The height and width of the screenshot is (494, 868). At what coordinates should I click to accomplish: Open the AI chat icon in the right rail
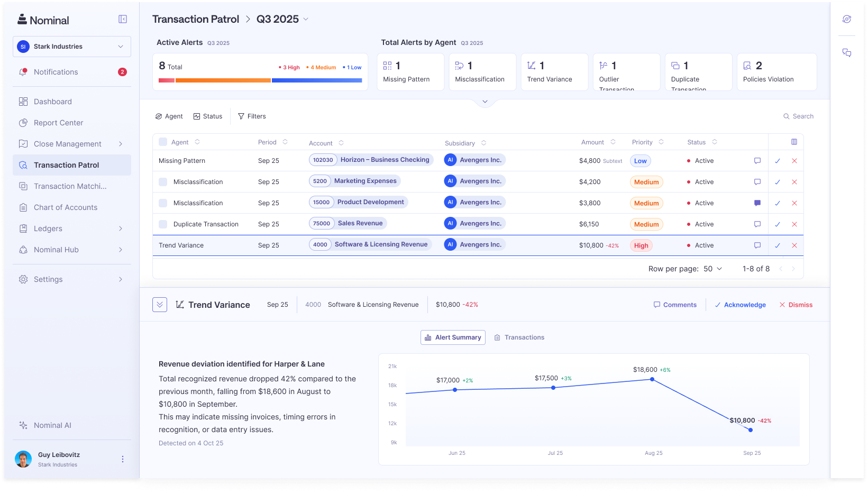coord(846,53)
